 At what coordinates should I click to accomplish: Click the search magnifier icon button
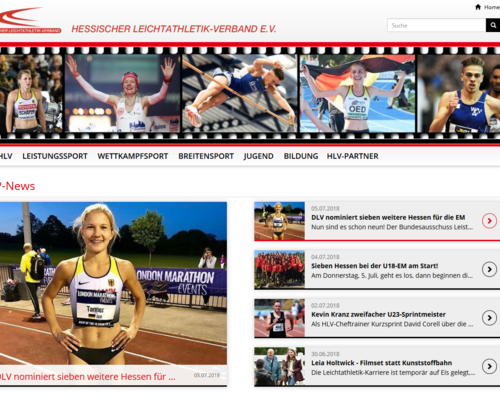(493, 25)
